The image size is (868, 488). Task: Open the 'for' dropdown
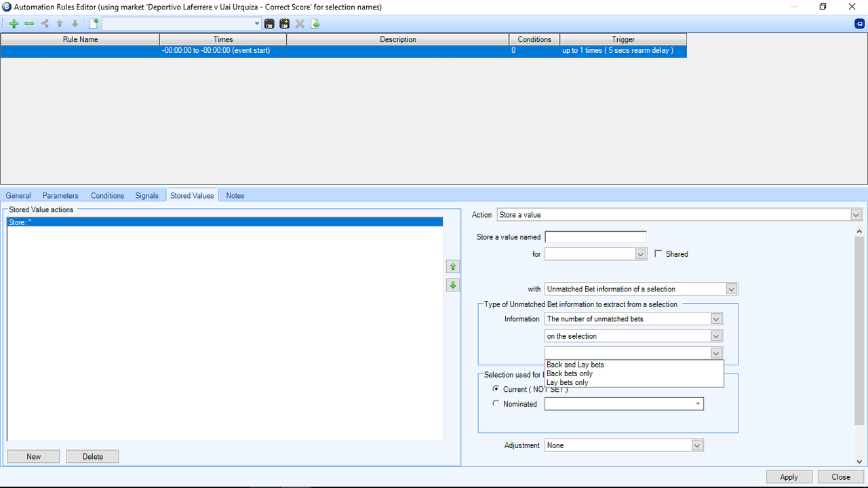coord(596,253)
